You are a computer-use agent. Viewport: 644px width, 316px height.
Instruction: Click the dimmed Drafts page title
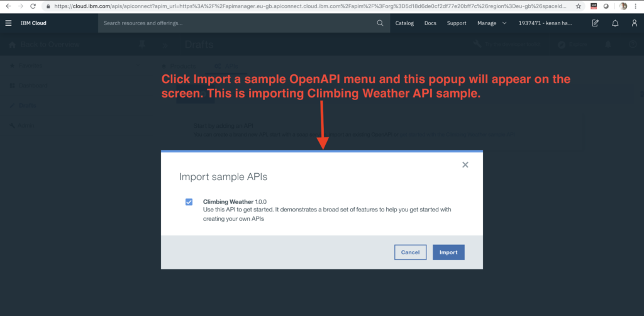tap(199, 45)
